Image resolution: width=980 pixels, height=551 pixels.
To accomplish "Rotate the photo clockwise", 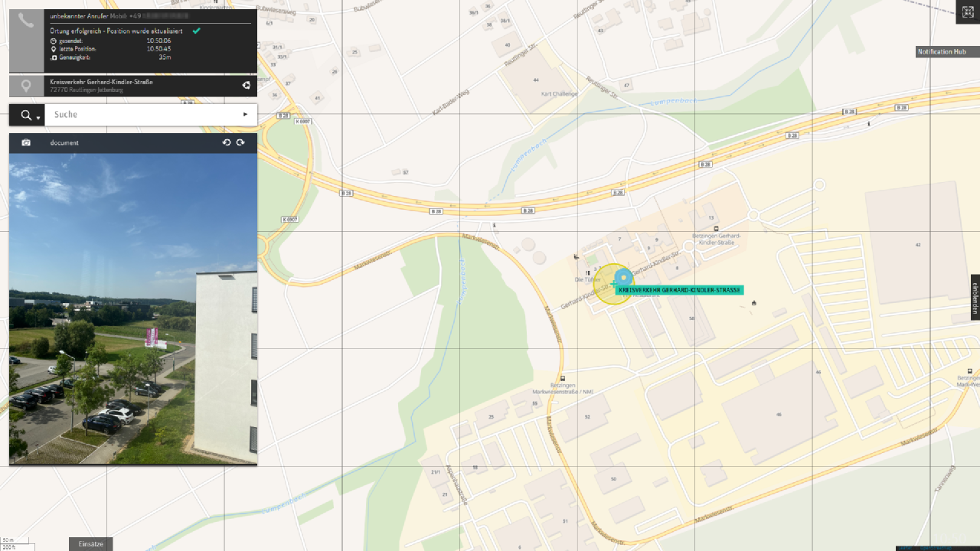I will [x=240, y=143].
